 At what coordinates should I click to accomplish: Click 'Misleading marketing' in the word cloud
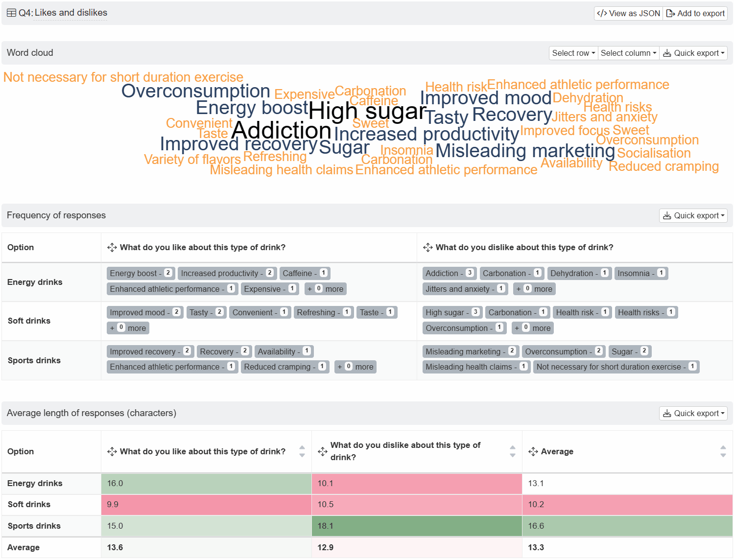pyautogui.click(x=525, y=151)
